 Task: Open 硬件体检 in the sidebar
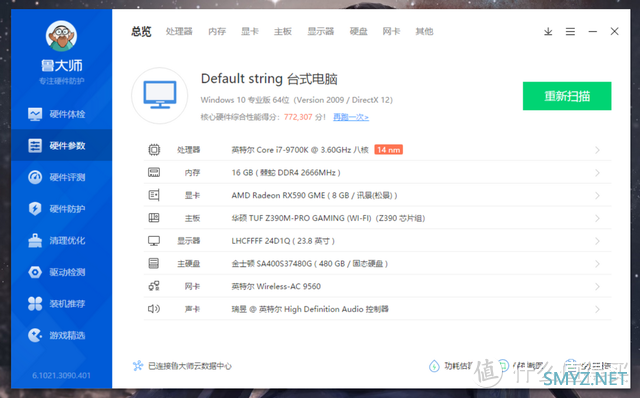[x=61, y=114]
